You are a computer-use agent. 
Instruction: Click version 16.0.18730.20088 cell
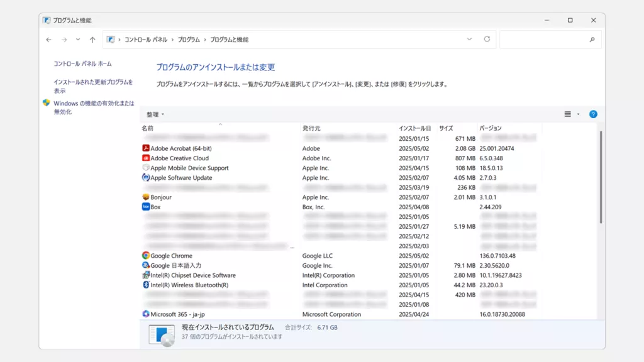(502, 314)
